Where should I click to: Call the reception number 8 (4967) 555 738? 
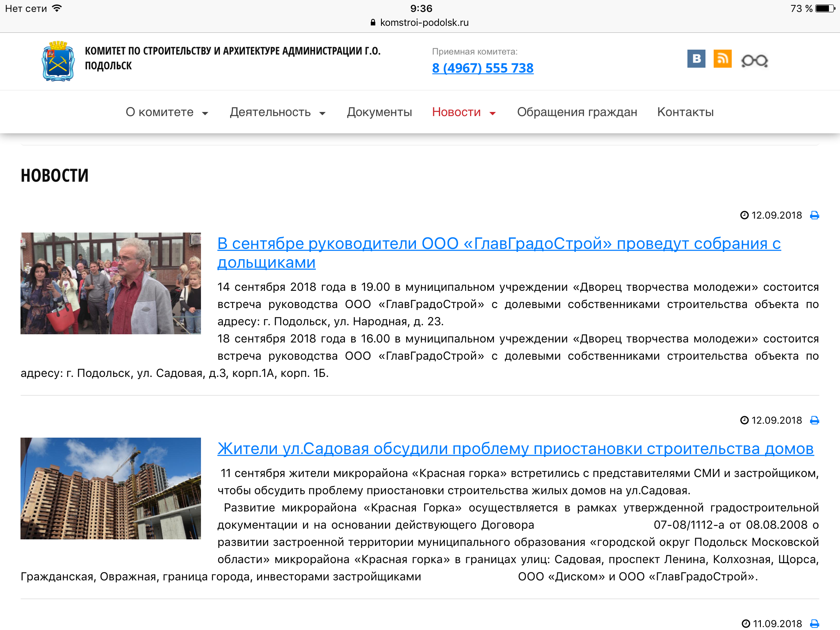pos(482,68)
